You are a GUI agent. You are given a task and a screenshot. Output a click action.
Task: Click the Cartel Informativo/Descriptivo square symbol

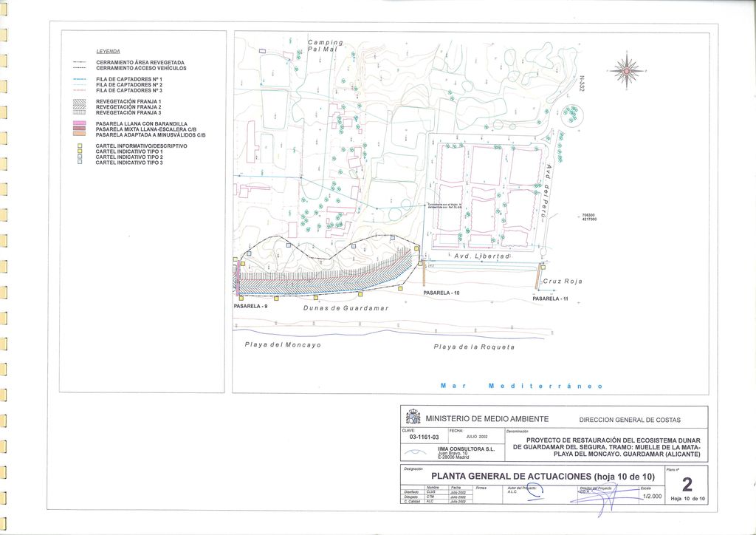[x=80, y=146]
